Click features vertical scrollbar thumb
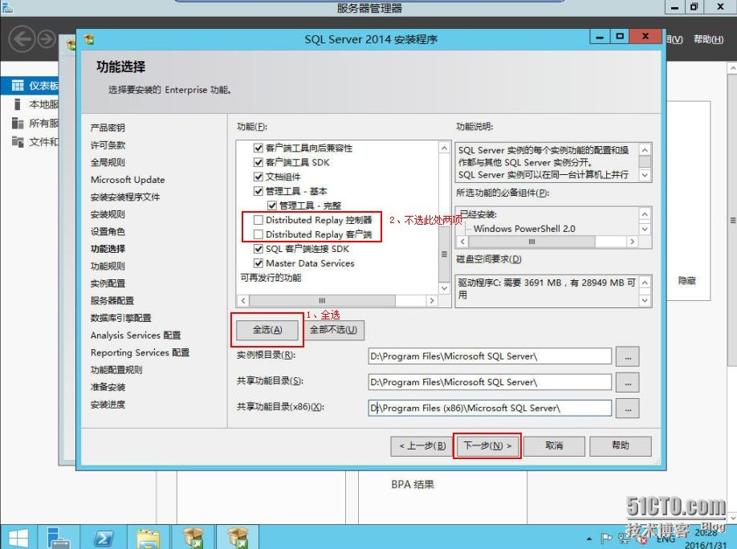This screenshot has height=549, width=737. (x=444, y=254)
